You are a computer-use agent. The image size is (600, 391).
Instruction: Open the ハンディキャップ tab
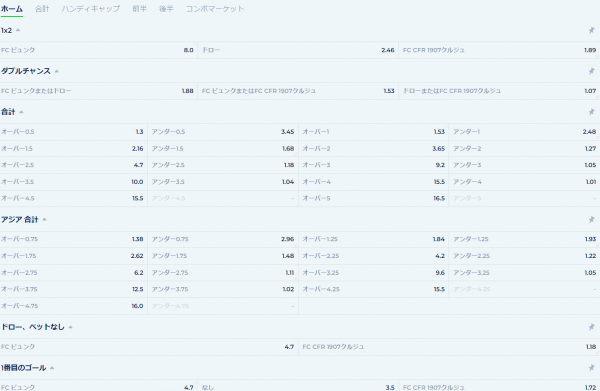click(91, 9)
